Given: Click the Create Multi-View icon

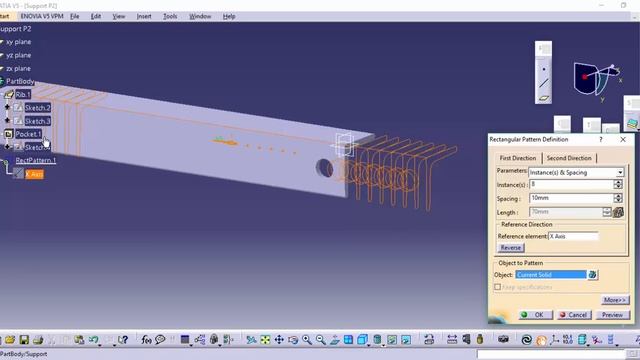Looking at the screenshot, I should click(x=348, y=339).
